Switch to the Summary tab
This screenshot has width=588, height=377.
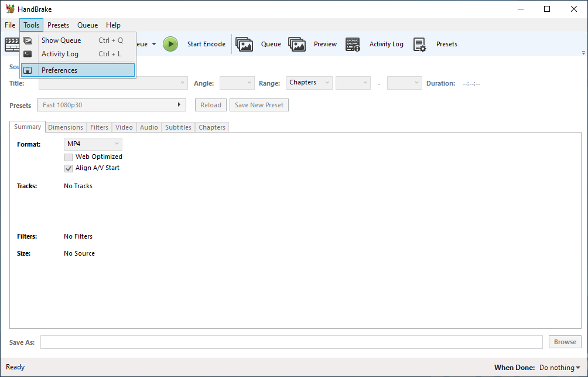28,127
